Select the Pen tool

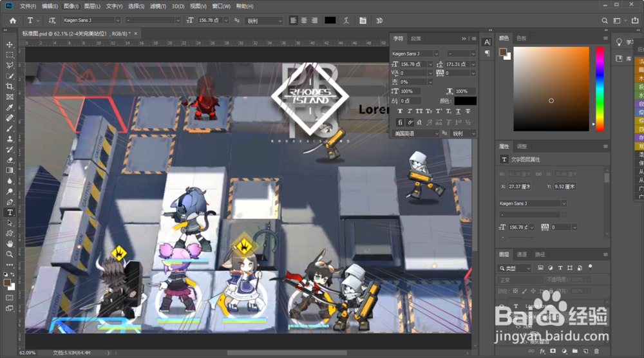tap(10, 202)
